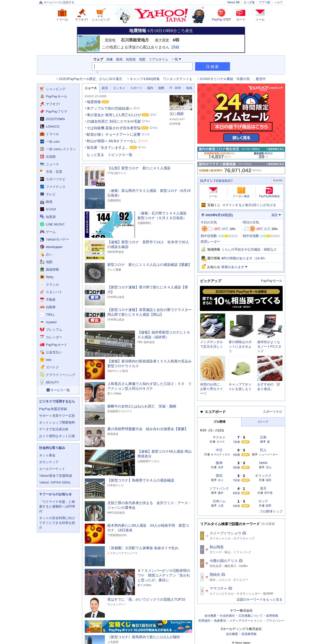322x644 pixels.
Task: Open the PayPay STEP icon
Action: 221,13
